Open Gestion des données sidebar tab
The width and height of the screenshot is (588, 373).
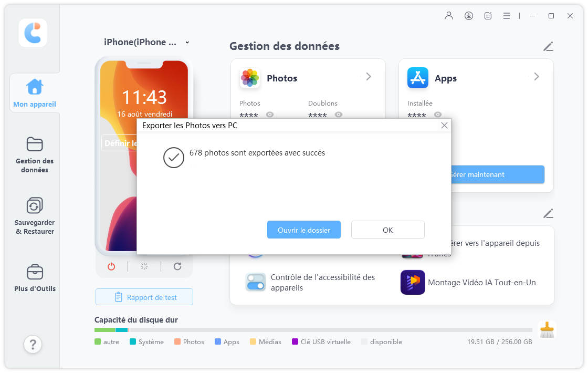click(x=35, y=154)
